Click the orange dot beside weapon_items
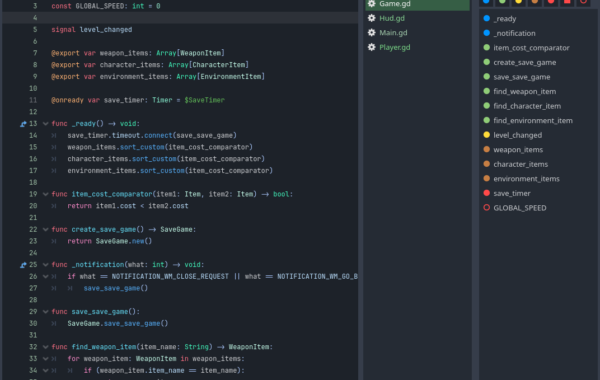 point(486,149)
